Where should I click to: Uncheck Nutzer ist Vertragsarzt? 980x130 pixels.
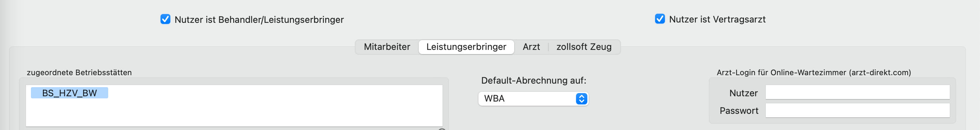point(660,19)
